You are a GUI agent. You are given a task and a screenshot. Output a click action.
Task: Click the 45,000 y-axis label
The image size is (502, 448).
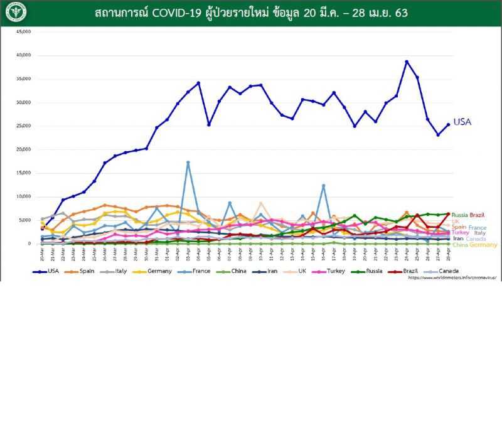pyautogui.click(x=24, y=32)
